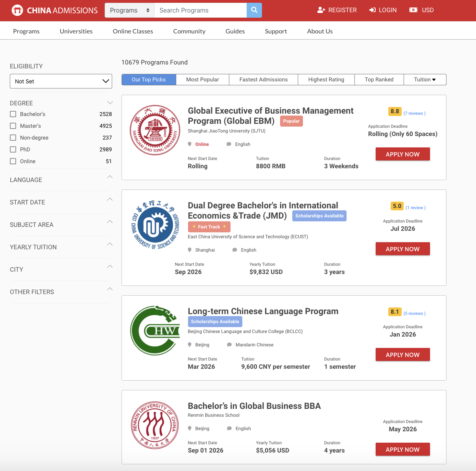Enable the PhD degree filter
This screenshot has height=471, width=476.
click(x=13, y=149)
